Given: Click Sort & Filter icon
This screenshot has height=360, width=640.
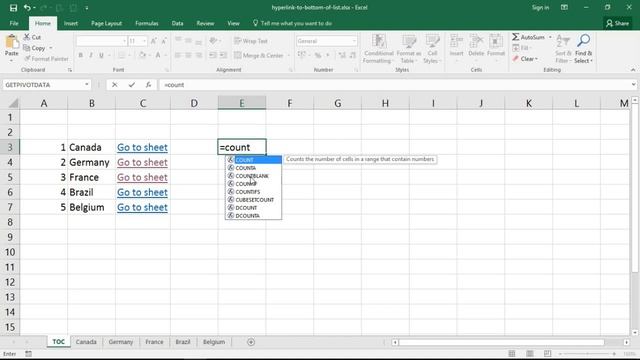Looking at the screenshot, I should tap(562, 41).
